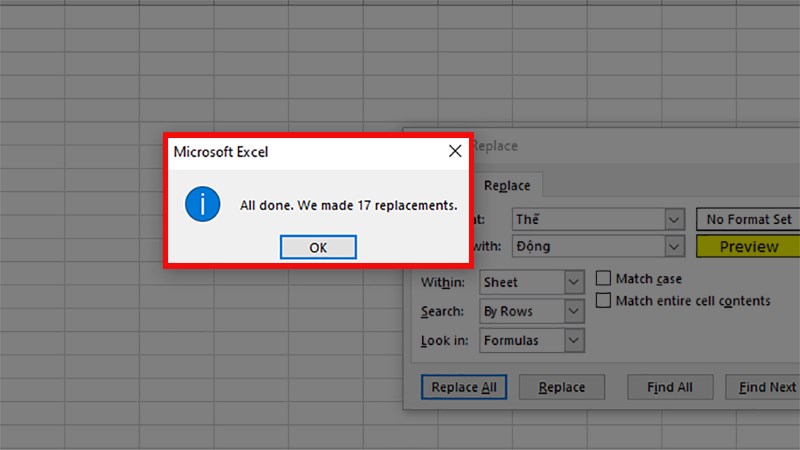Expand the Replace with dropdown arrow
800x450 pixels.
point(674,246)
